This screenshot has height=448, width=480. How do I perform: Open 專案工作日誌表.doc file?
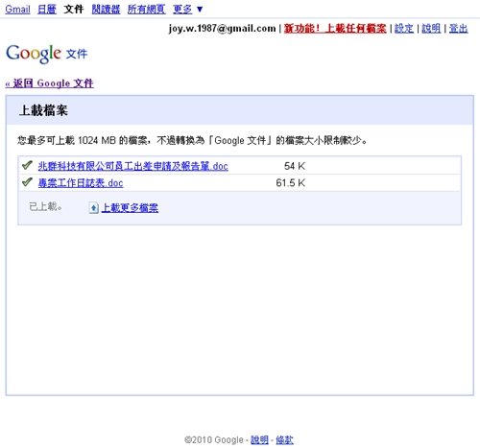[x=81, y=183]
